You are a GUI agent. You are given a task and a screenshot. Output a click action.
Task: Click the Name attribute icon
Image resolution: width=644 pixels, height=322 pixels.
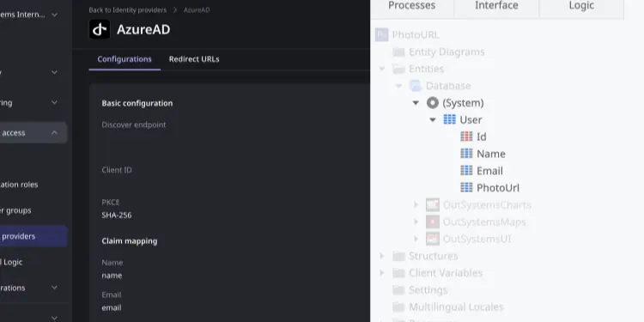click(466, 154)
